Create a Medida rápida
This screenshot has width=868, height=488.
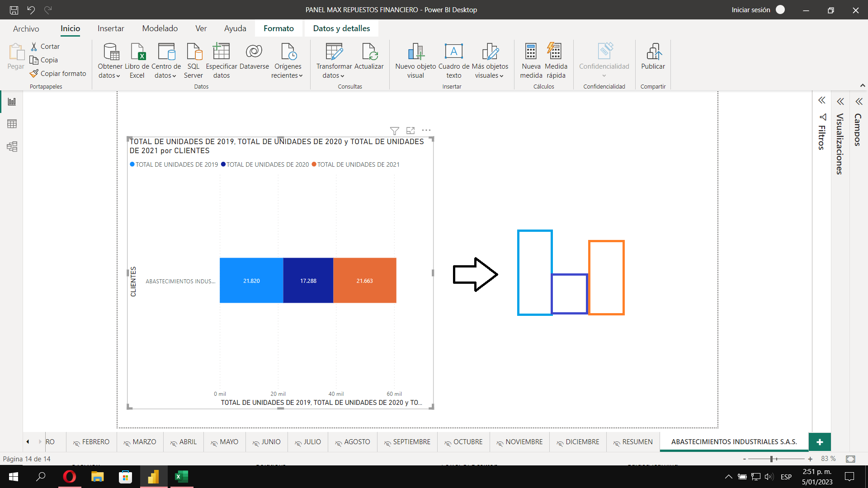(556, 61)
